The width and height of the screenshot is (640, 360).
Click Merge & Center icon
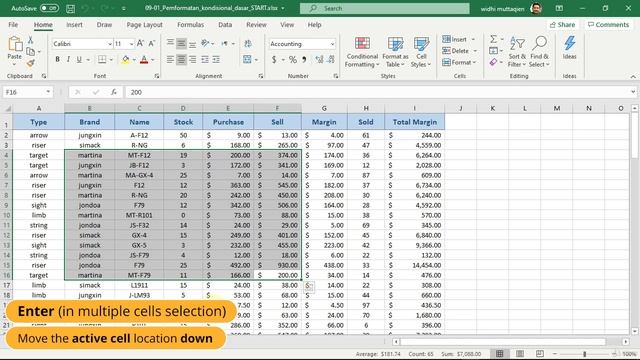(x=247, y=60)
